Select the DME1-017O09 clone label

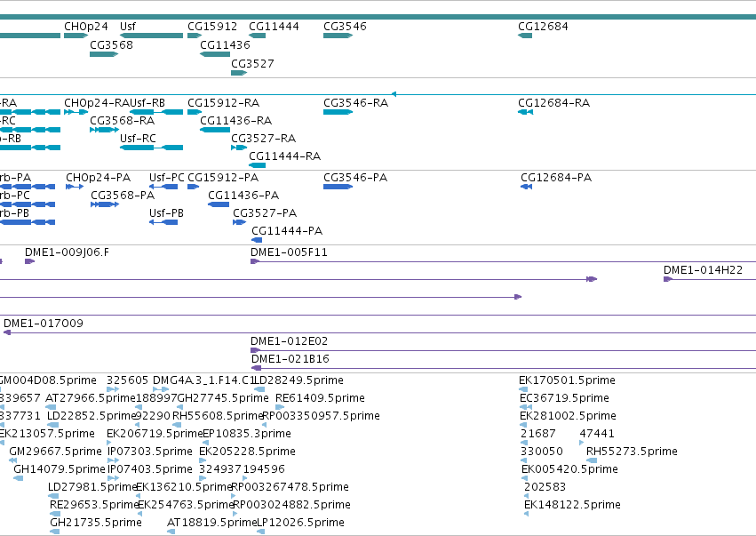coord(44,324)
